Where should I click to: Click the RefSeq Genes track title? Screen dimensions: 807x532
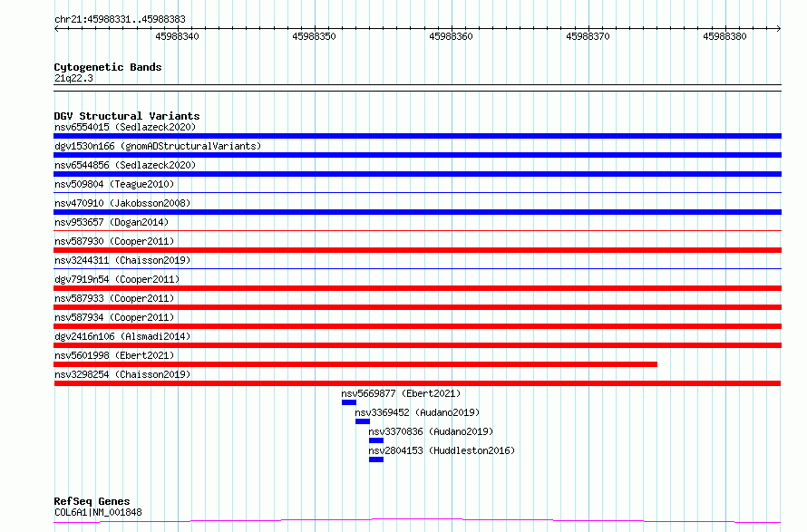click(x=92, y=501)
